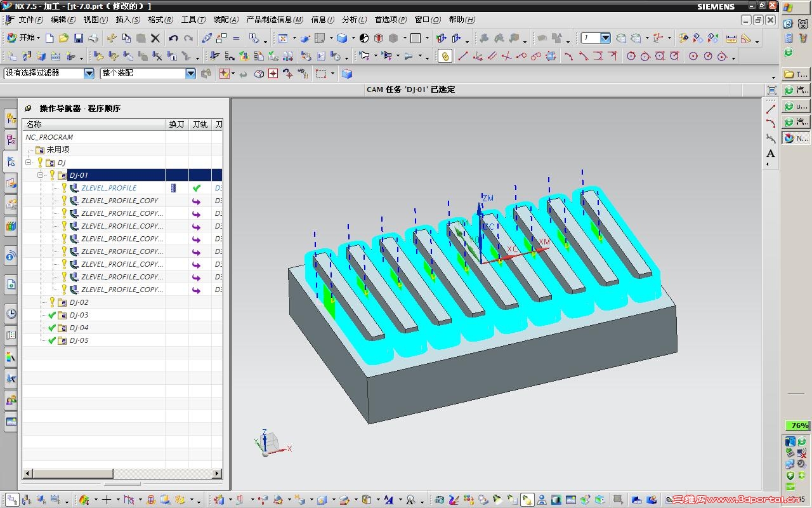812x508 pixels.
Task: Click the taskbar button labeled N...
Action: 796,138
